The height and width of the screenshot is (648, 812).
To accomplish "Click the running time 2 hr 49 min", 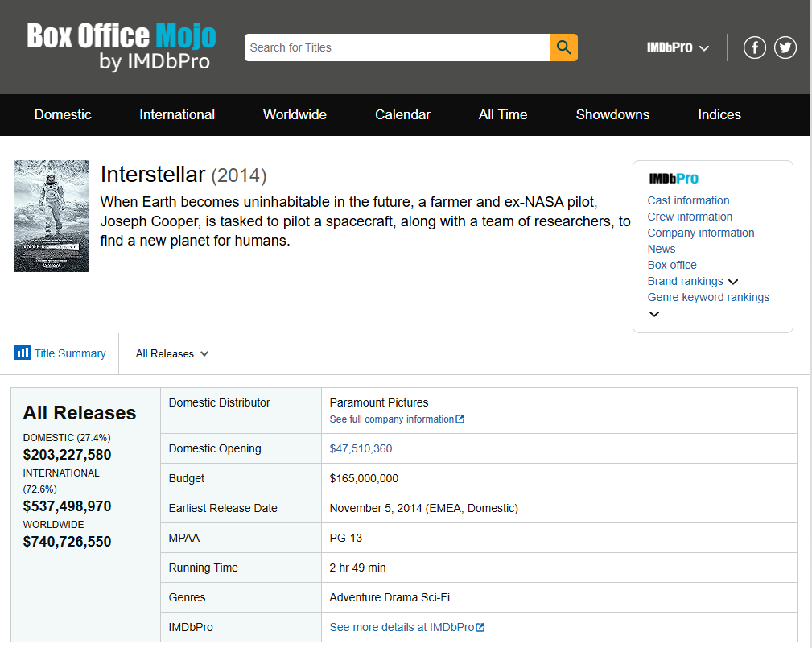I will point(358,568).
